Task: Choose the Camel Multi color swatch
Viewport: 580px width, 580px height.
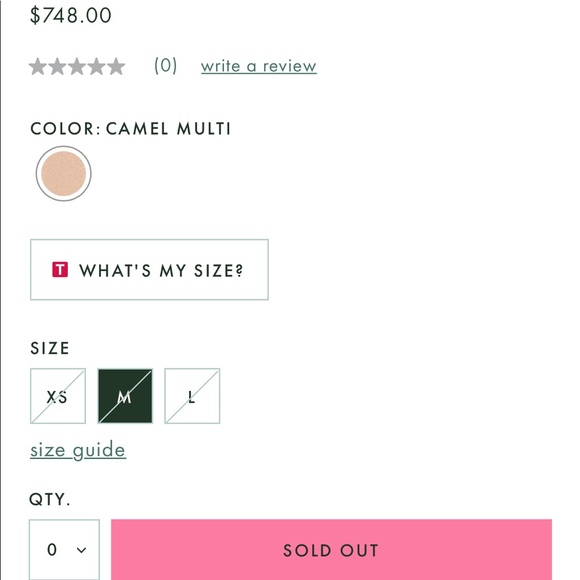Action: pos(64,173)
